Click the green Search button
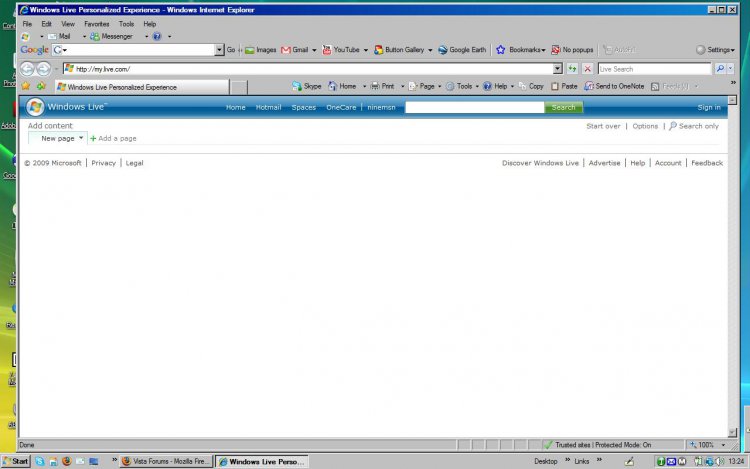Viewport: 750px width, 469px height. 563,108
